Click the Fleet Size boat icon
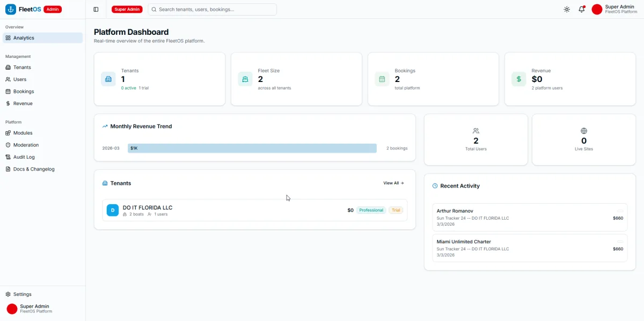 pyautogui.click(x=245, y=79)
